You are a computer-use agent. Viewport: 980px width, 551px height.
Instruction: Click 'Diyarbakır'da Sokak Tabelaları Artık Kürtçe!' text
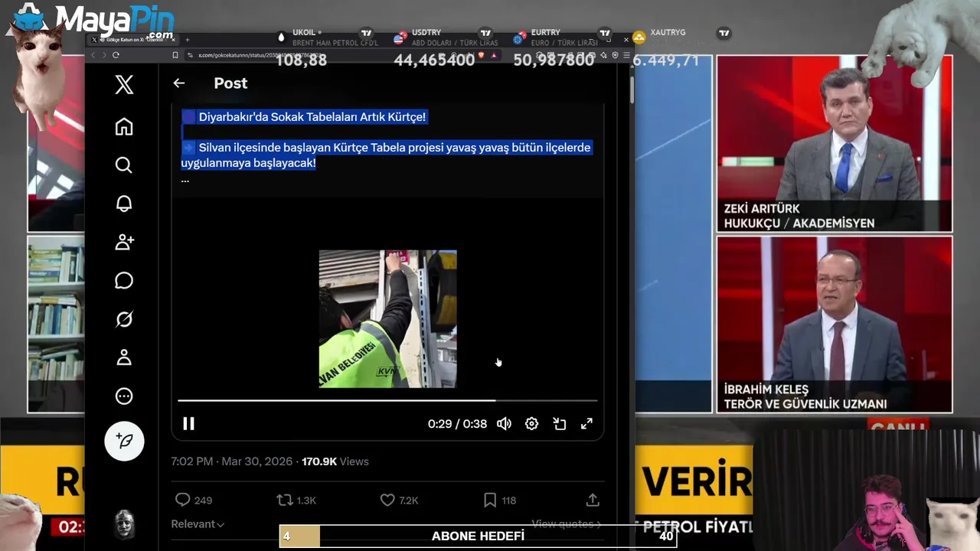coord(312,117)
